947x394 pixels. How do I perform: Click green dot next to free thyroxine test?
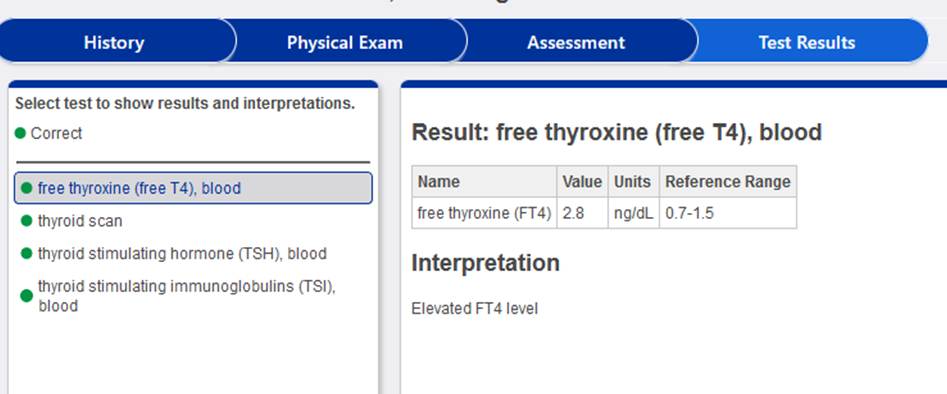coord(26,188)
